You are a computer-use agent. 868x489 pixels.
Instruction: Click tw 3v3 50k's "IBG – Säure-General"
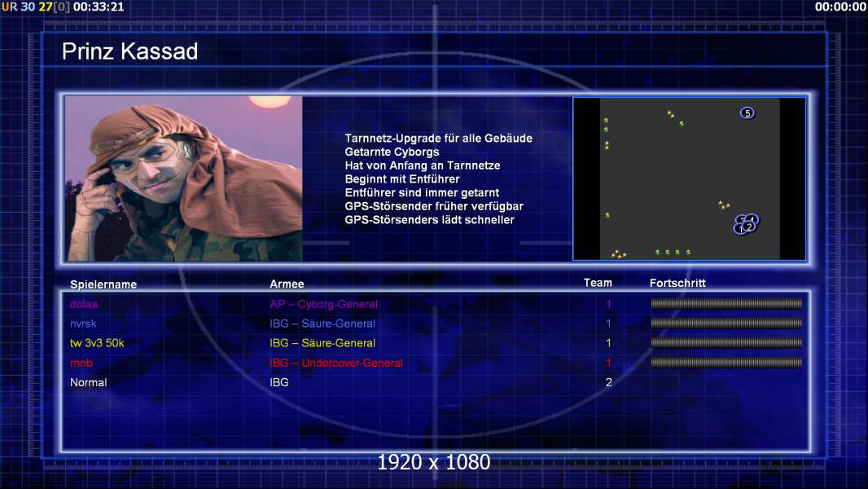pyautogui.click(x=322, y=343)
